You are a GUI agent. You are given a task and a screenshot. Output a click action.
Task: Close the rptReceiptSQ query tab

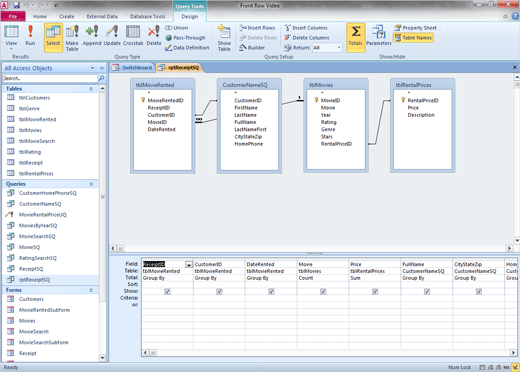tap(514, 67)
